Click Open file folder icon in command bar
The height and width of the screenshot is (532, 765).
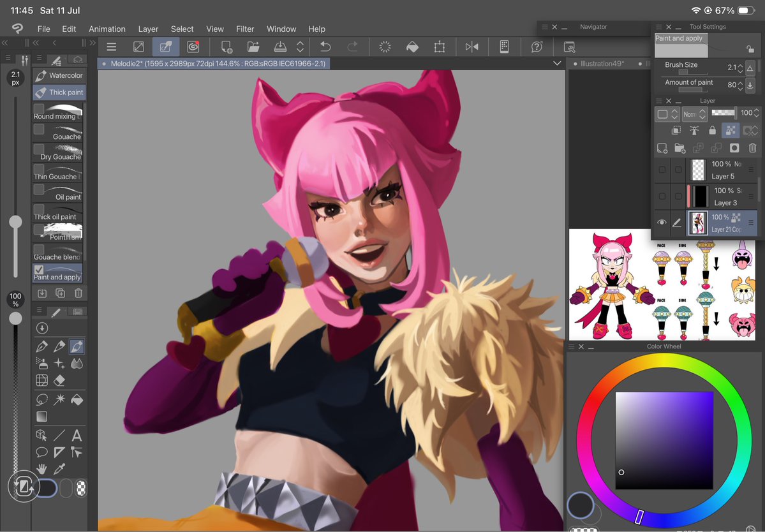pyautogui.click(x=253, y=47)
